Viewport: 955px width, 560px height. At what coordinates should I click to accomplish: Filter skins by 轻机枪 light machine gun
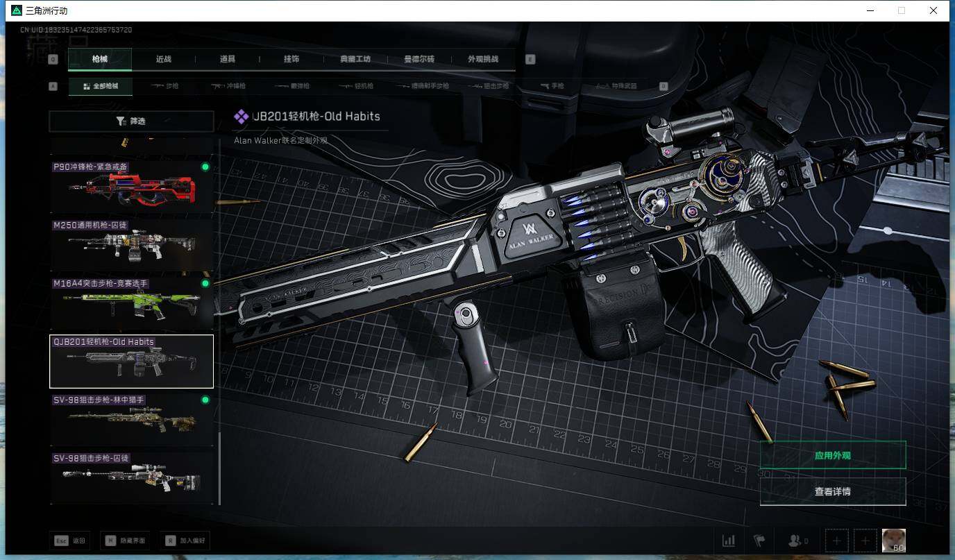[355, 87]
